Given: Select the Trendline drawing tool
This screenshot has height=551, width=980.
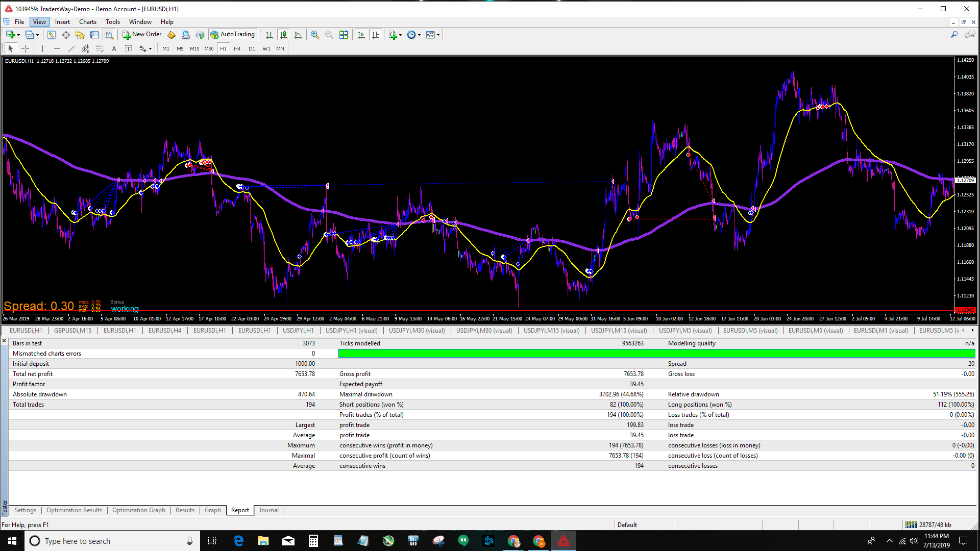Looking at the screenshot, I should tap(71, 48).
